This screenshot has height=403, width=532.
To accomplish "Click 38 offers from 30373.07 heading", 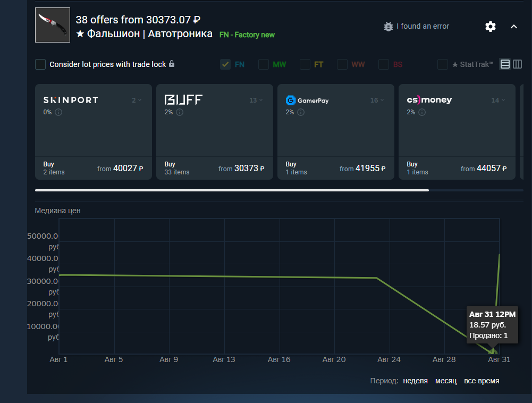I will tap(138, 20).
